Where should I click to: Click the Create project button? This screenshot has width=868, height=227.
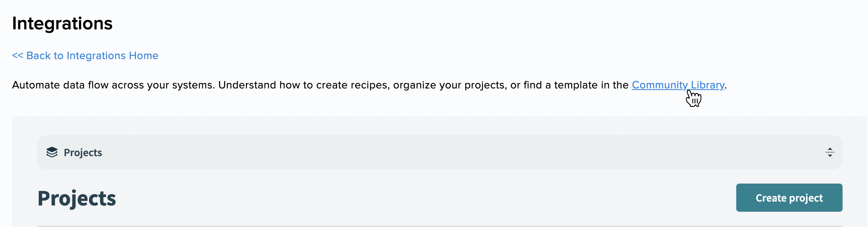(x=789, y=198)
